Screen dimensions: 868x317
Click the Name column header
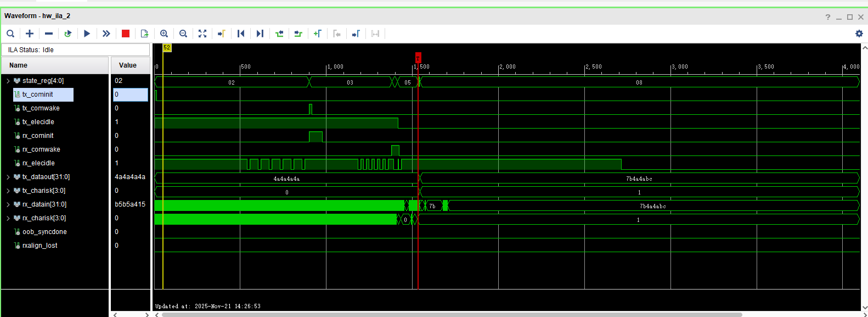[55, 65]
